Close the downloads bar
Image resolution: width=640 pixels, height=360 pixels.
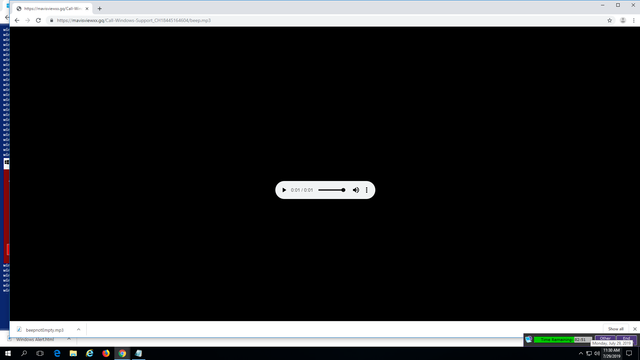(635, 329)
